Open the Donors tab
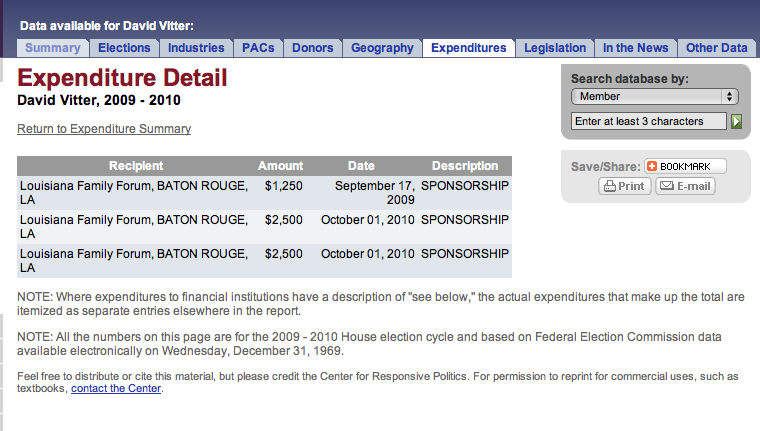Image resolution: width=760 pixels, height=431 pixels. click(x=312, y=48)
